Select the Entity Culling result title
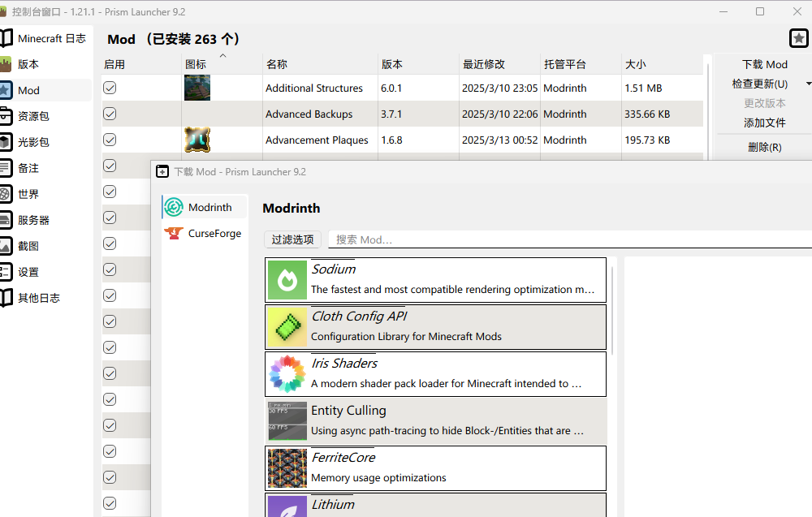 [348, 411]
